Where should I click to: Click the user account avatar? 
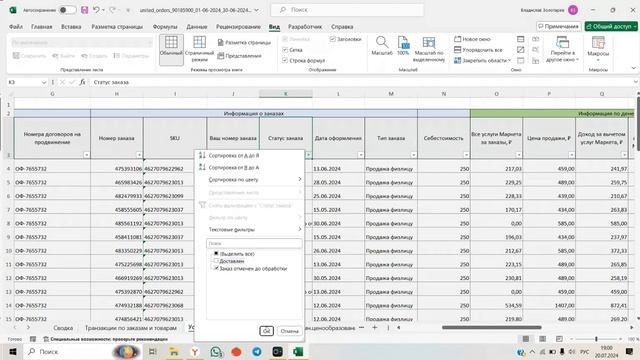click(573, 10)
